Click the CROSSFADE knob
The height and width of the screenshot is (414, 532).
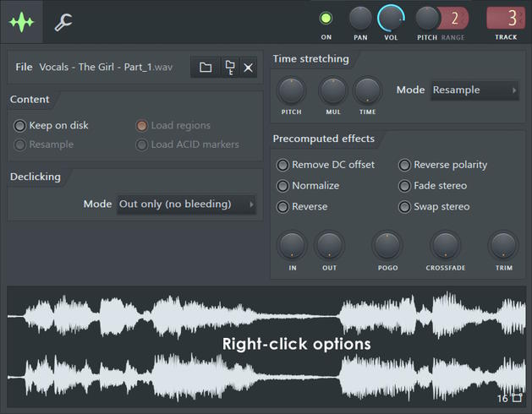[446, 246]
